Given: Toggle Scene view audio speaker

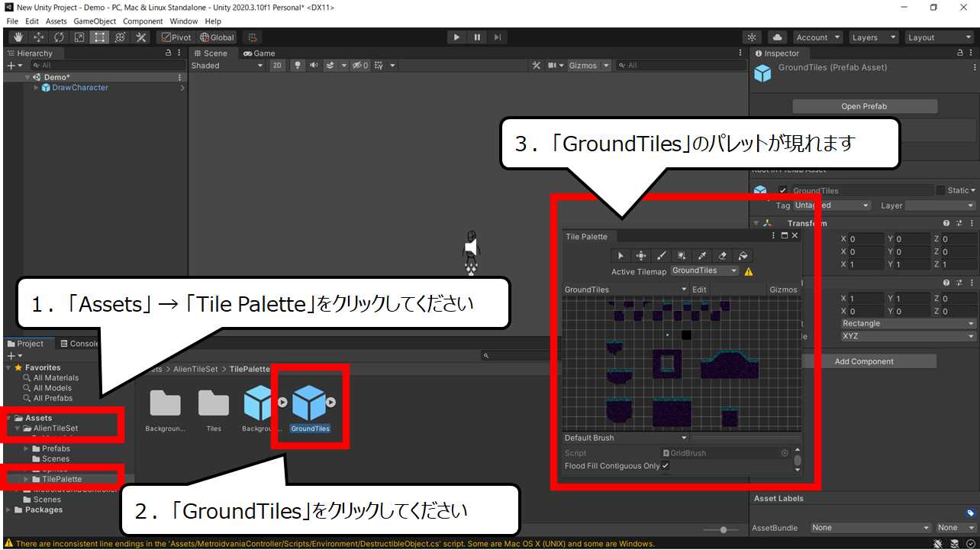Looking at the screenshot, I should [314, 66].
